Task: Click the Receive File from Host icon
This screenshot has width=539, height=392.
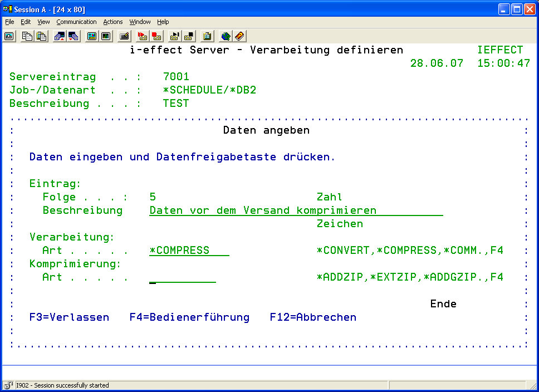Action: 73,36
